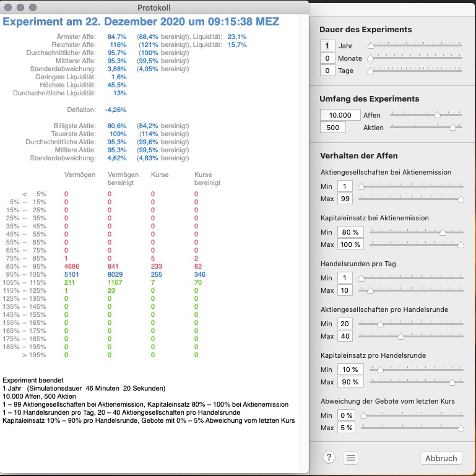Adjust Min slider of Kapitaleinsatz bei Aktienemission
Screen dimensions: 476x476
point(443,233)
